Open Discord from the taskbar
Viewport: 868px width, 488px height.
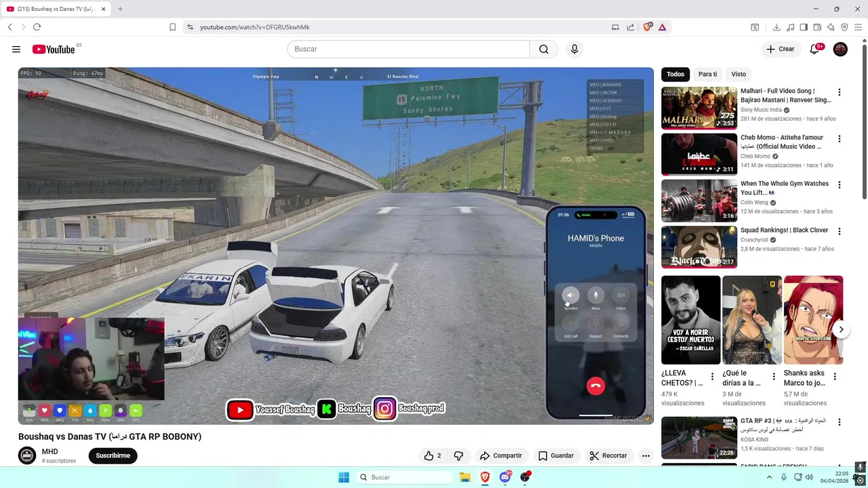(505, 477)
